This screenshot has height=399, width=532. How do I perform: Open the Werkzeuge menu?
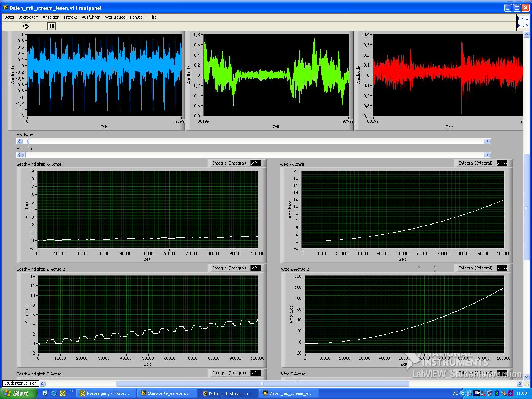pos(115,17)
